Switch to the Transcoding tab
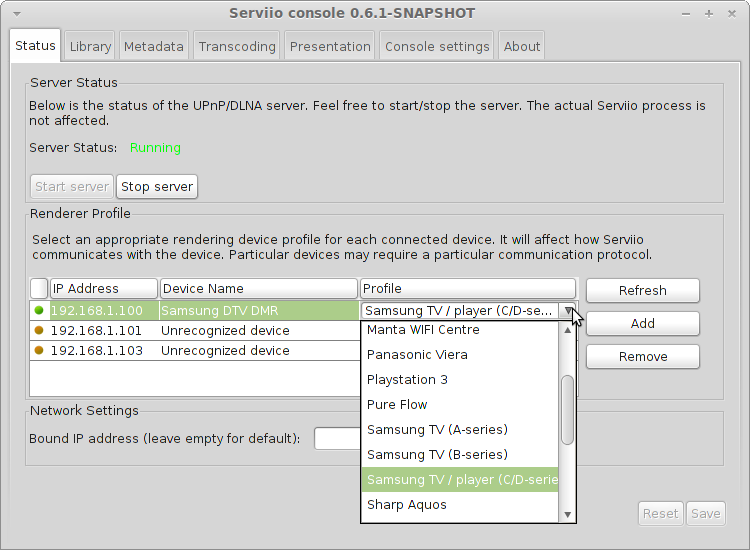The height and width of the screenshot is (550, 750). tap(237, 46)
